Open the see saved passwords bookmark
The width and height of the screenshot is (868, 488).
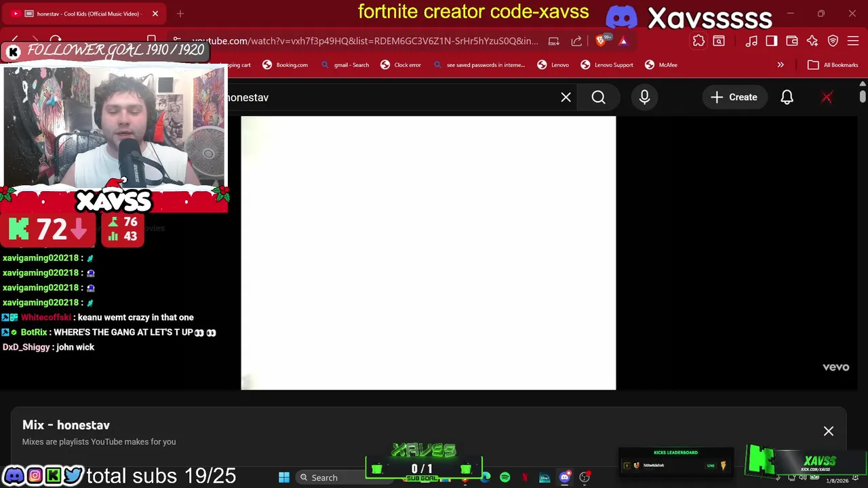[x=479, y=65]
